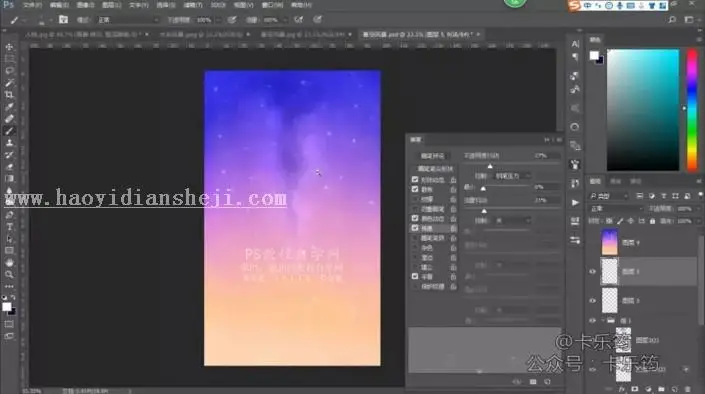Check the 双重画笔 dual brush checkbox
705x394 pixels.
pos(415,209)
